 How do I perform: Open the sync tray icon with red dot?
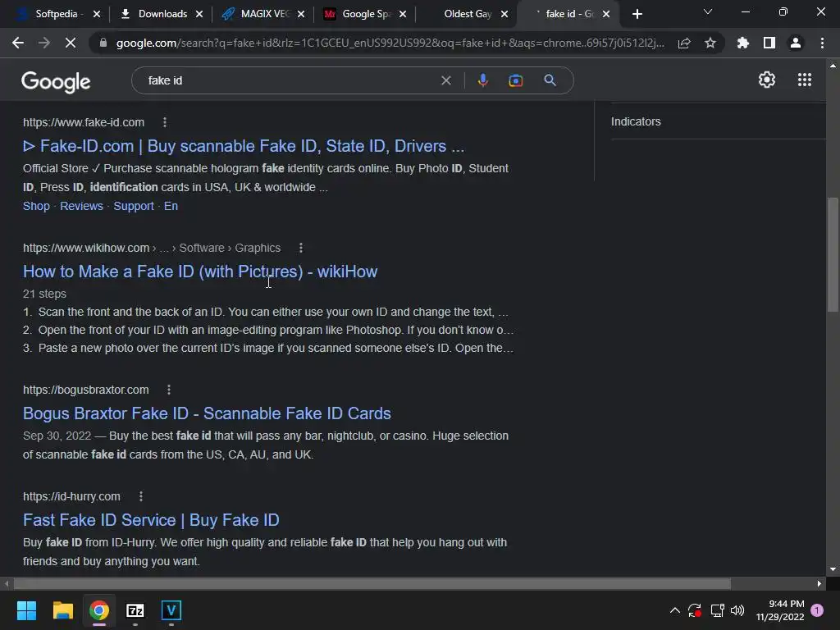(x=695, y=610)
